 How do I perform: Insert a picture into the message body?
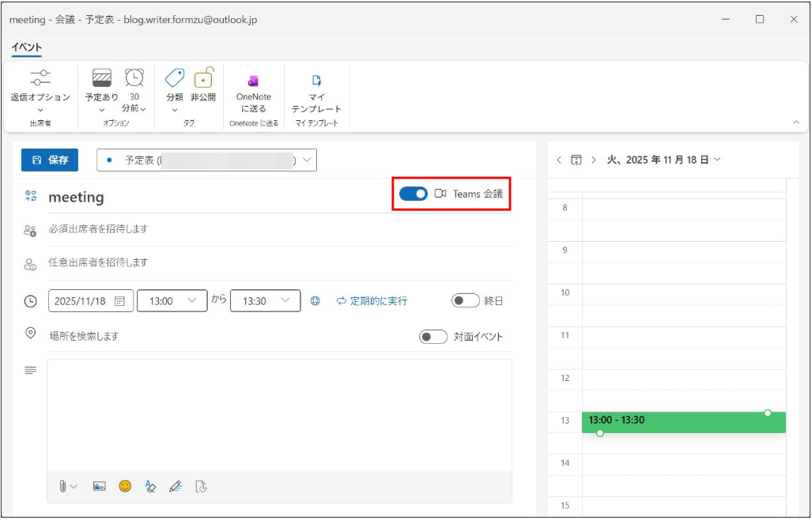click(x=99, y=487)
